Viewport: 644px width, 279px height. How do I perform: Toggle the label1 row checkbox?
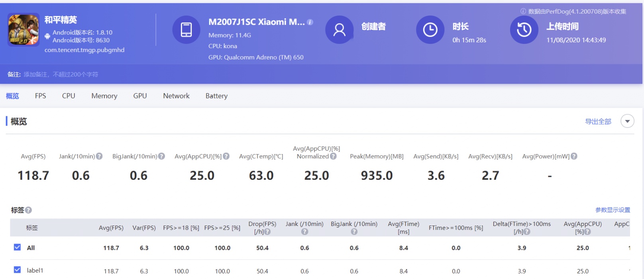point(17,270)
